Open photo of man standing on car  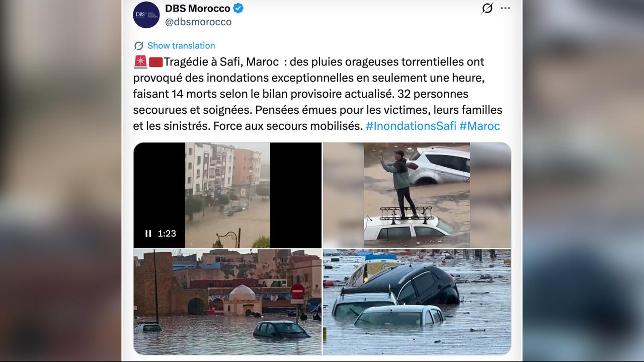417,195
